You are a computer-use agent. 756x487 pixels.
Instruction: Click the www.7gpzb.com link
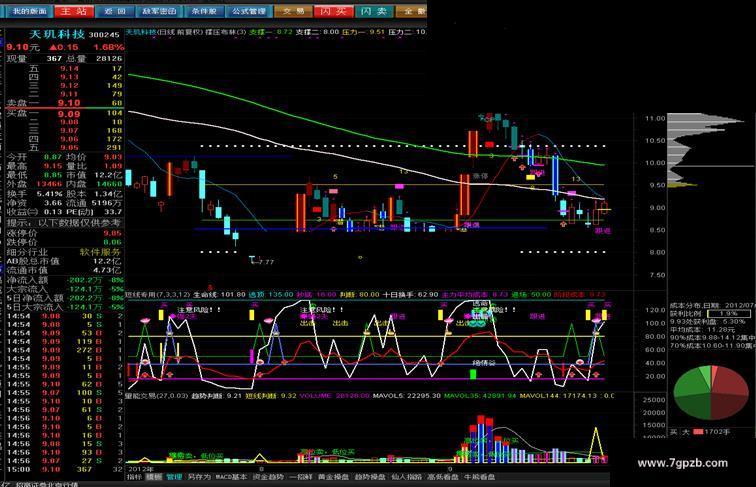pyautogui.click(x=682, y=463)
